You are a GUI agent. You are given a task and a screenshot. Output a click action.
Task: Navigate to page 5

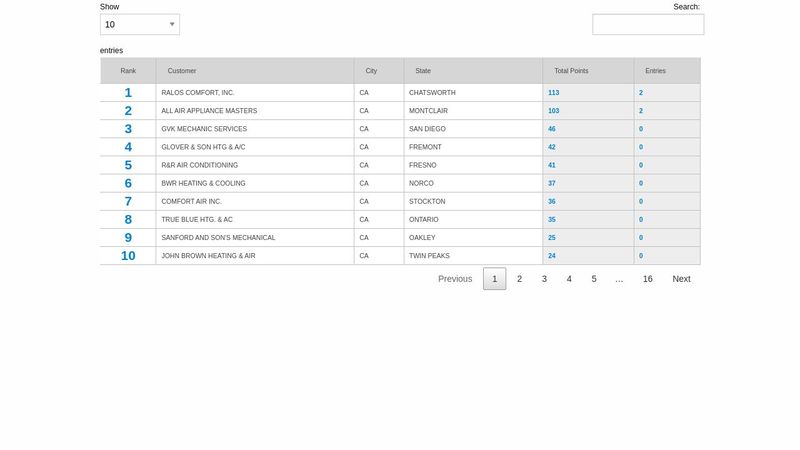click(x=594, y=279)
